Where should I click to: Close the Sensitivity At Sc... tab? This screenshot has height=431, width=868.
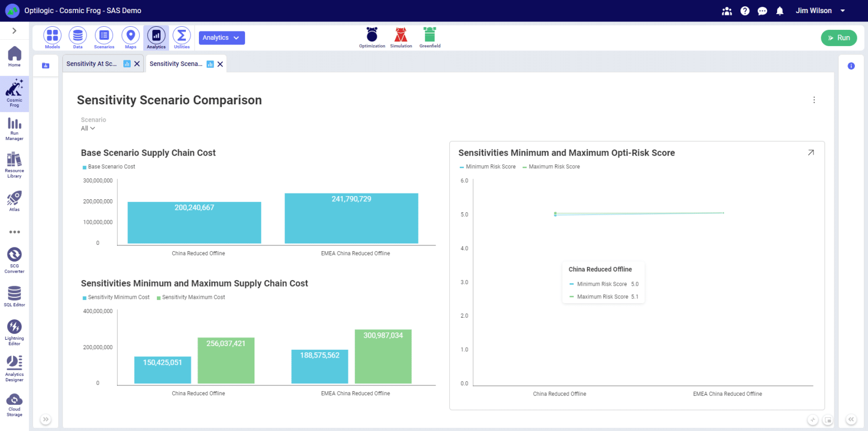pyautogui.click(x=137, y=64)
